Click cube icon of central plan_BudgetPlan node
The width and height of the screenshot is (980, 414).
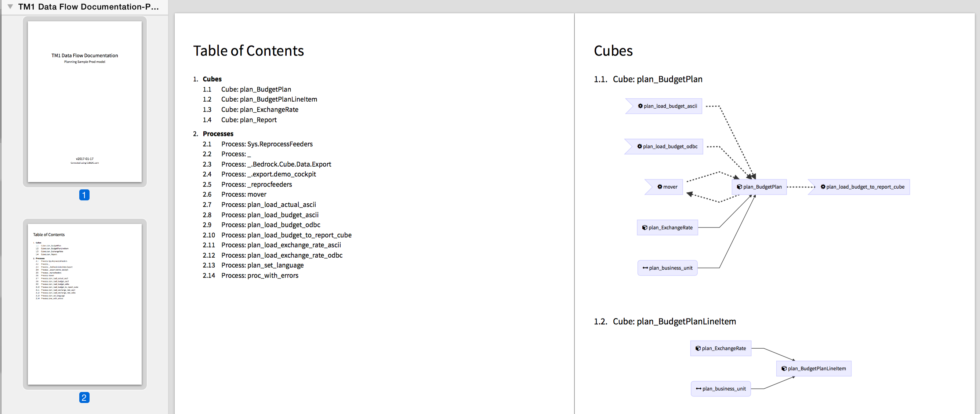739,186
